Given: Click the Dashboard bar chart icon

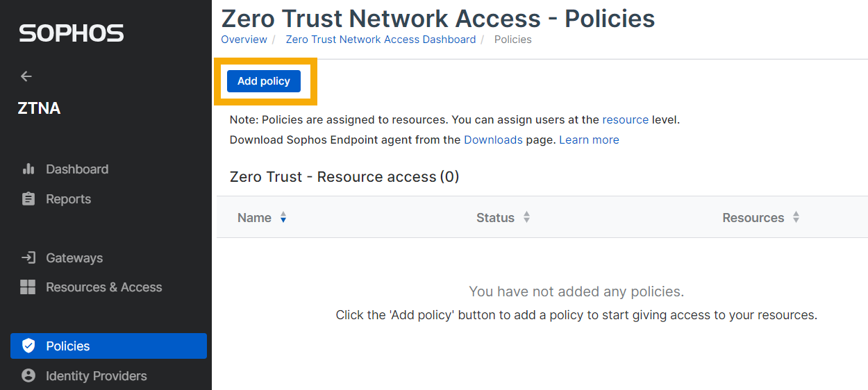Looking at the screenshot, I should (28, 169).
